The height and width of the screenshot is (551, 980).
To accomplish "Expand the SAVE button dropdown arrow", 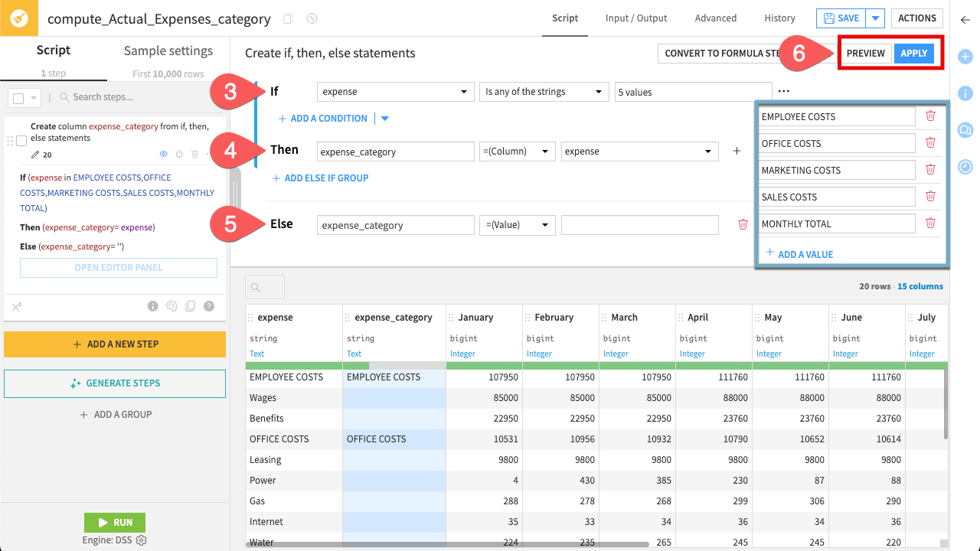I will (x=874, y=18).
